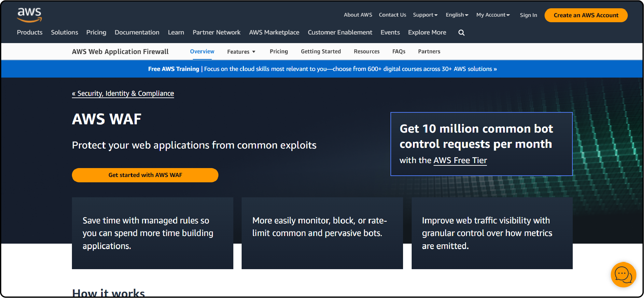This screenshot has height=298, width=644.
Task: Click the 'AWS WAF' page heading
Action: tap(107, 119)
